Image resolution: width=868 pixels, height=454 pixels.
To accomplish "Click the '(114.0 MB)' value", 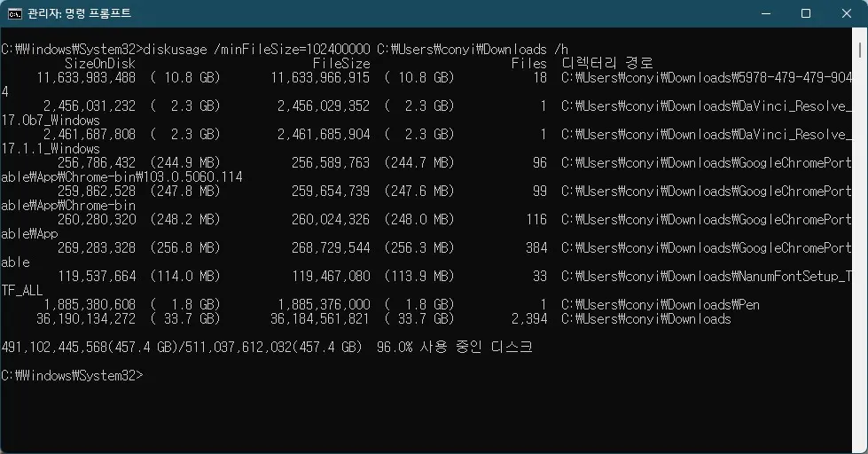I will click(x=185, y=277).
